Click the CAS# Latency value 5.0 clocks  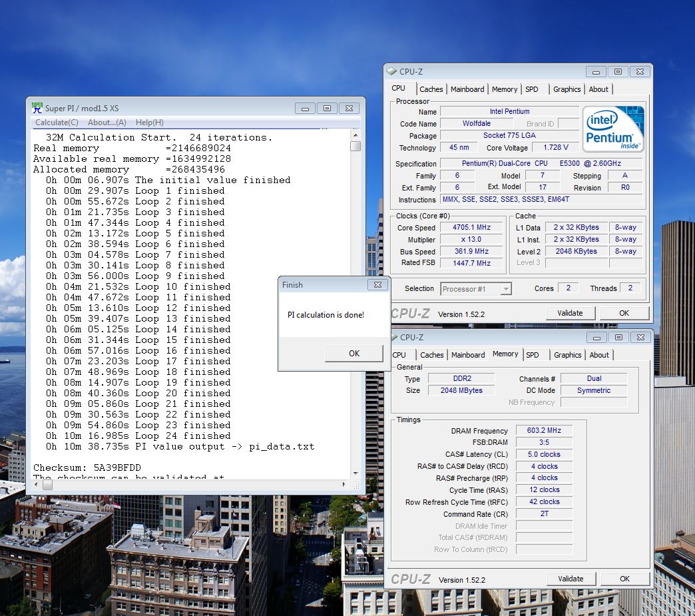[544, 455]
